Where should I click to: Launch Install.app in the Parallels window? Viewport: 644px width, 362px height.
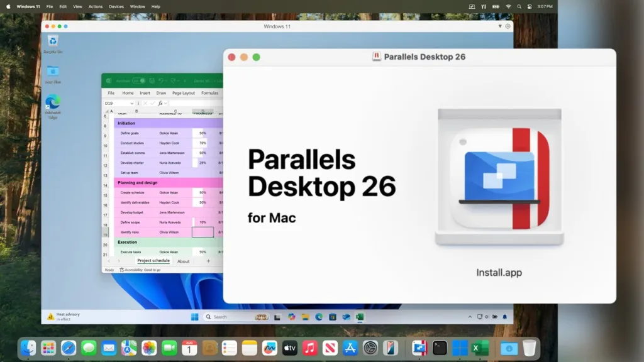point(499,179)
